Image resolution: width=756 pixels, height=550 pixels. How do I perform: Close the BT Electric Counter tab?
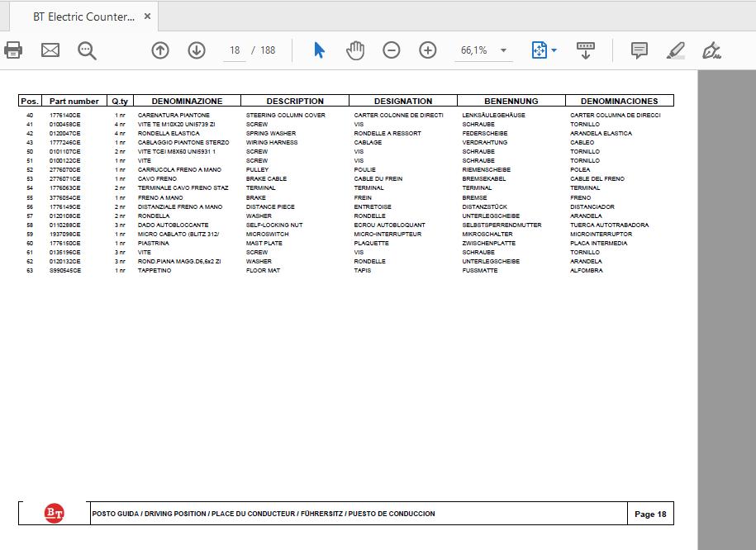point(148,17)
